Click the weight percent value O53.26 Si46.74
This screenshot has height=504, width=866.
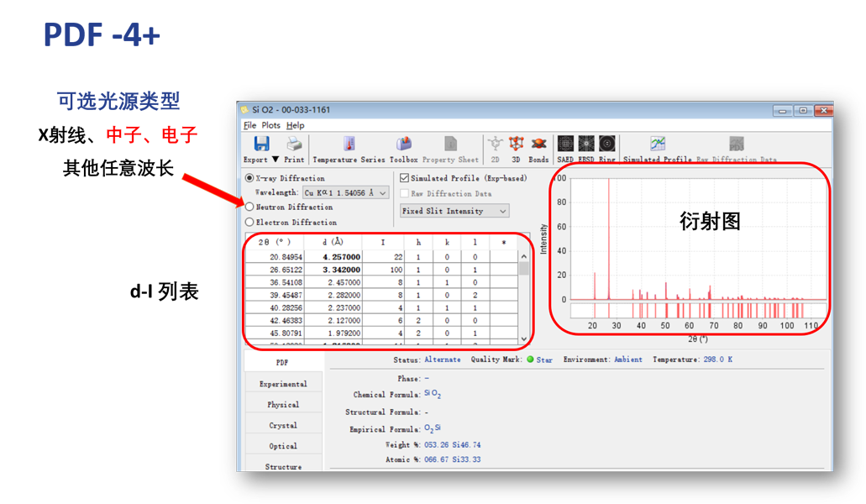453,444
